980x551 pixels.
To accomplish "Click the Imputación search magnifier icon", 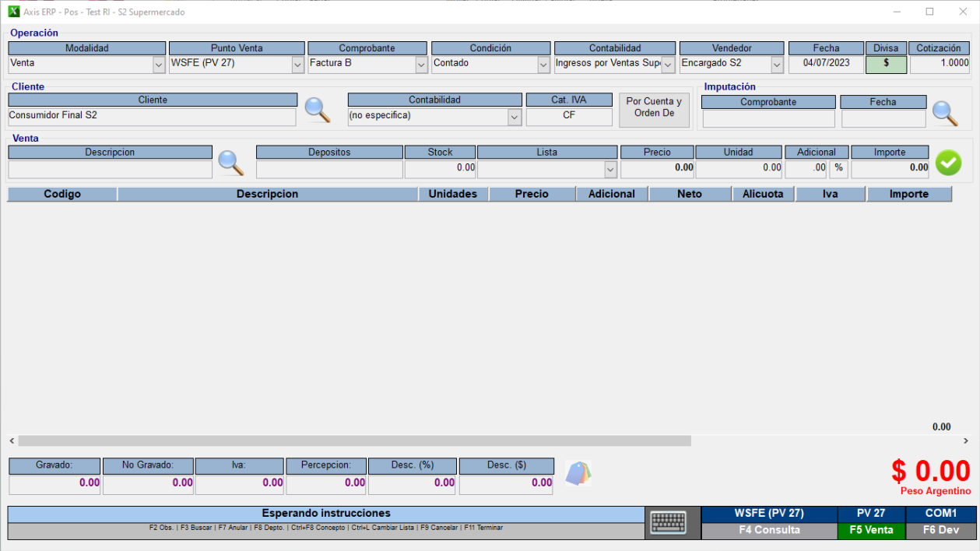I will pyautogui.click(x=945, y=114).
